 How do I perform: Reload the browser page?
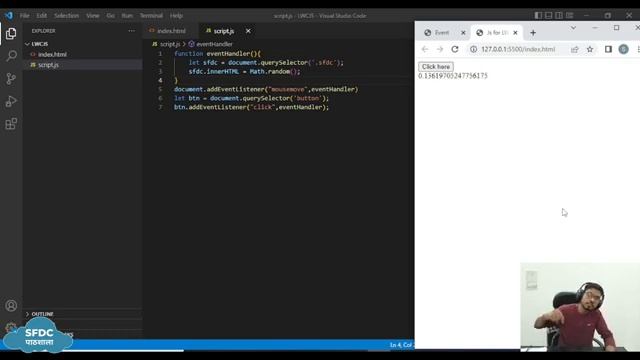tap(455, 49)
